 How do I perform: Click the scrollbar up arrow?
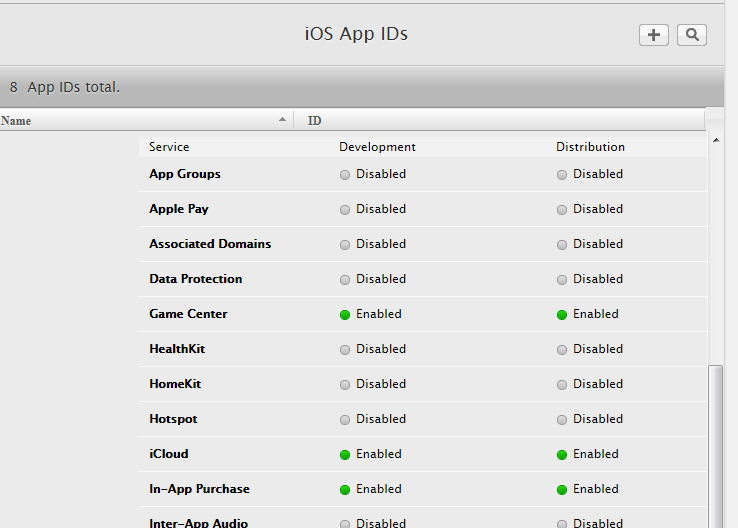(716, 140)
